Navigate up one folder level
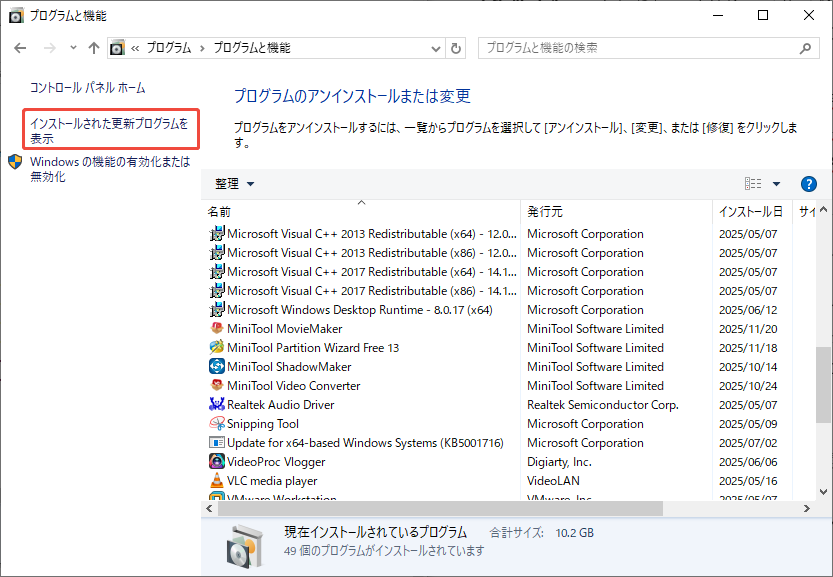Viewport: 833px width, 577px height. pos(94,47)
